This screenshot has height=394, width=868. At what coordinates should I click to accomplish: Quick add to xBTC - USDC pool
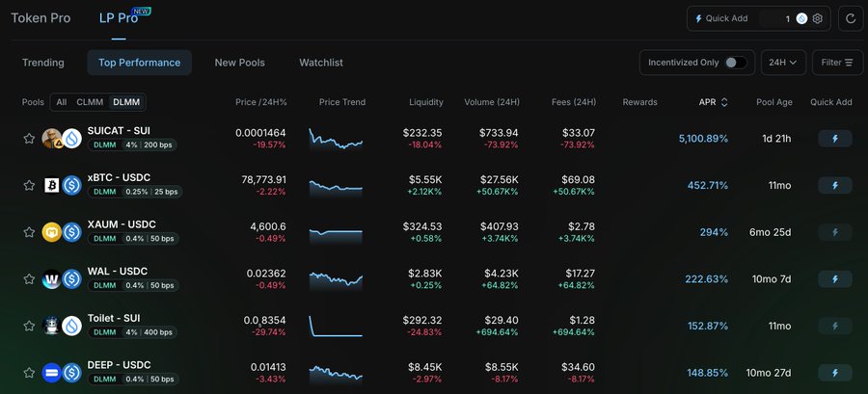point(835,185)
